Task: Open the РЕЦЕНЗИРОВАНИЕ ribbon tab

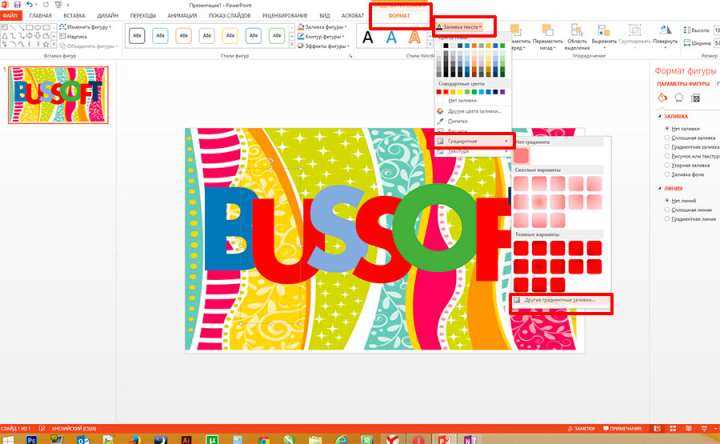Action: coord(285,16)
